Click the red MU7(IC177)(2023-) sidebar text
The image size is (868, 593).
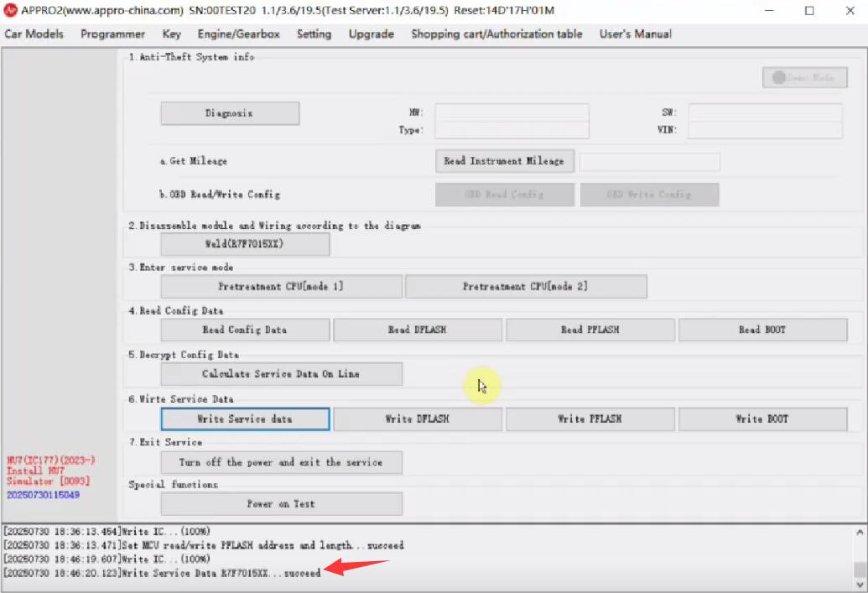(x=51, y=460)
